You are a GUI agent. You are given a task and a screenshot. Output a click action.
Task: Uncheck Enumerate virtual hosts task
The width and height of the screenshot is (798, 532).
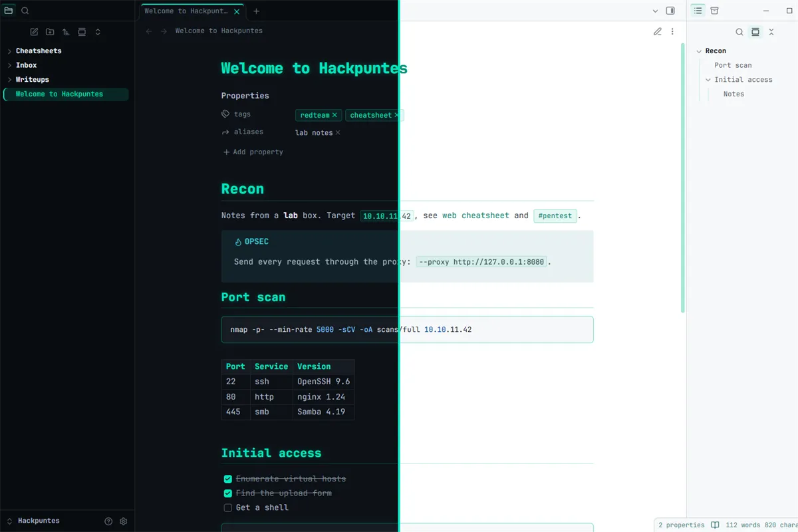(228, 479)
